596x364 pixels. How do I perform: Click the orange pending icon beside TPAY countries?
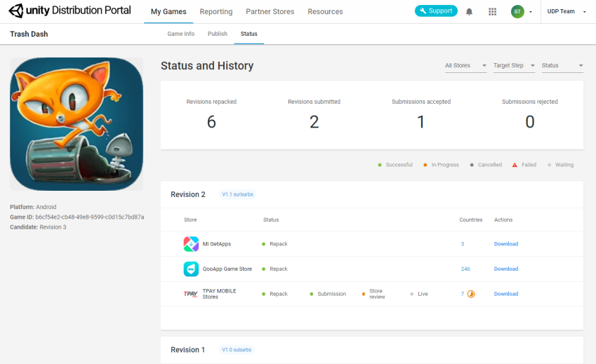point(471,295)
